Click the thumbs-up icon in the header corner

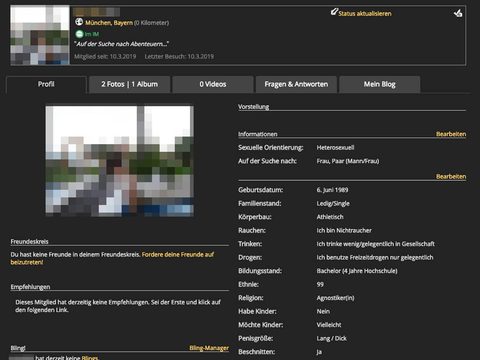click(x=458, y=13)
